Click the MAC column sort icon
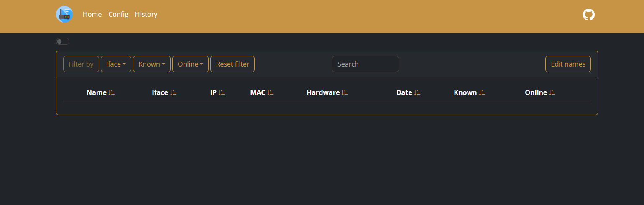644x205 pixels. pyautogui.click(x=271, y=93)
